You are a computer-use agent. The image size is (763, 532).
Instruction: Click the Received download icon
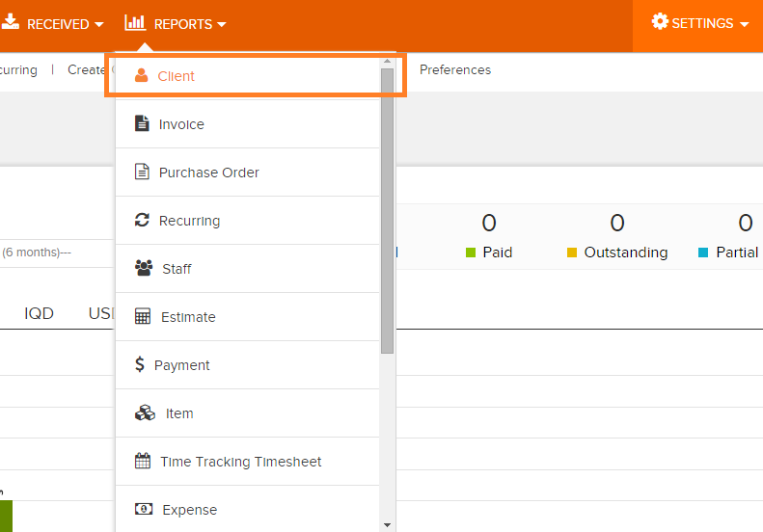(x=10, y=21)
